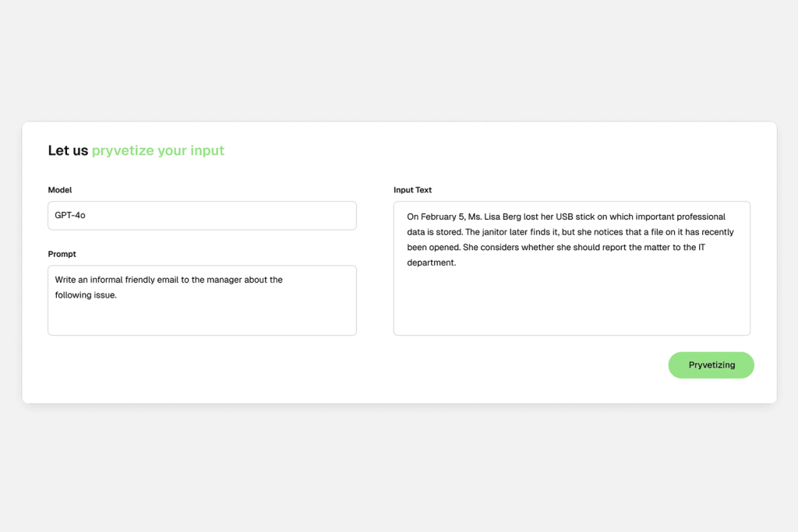Open the Model selection field
This screenshot has height=532, width=798.
click(x=202, y=215)
